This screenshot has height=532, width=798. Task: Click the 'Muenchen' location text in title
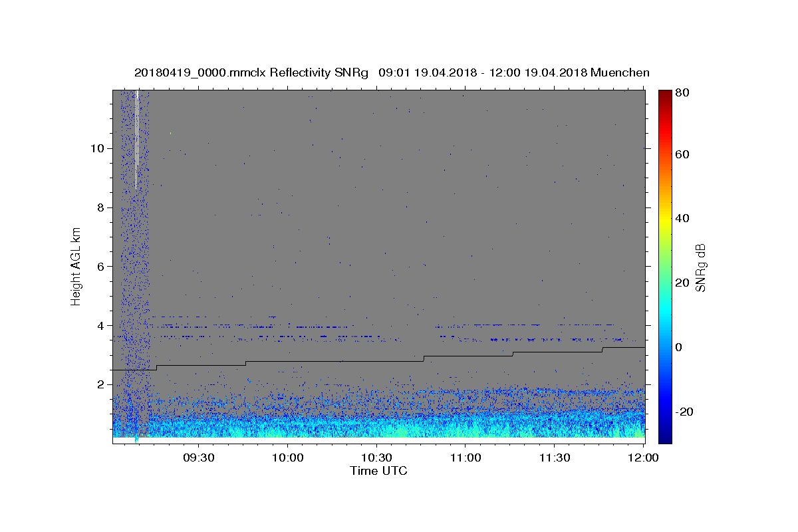click(620, 72)
